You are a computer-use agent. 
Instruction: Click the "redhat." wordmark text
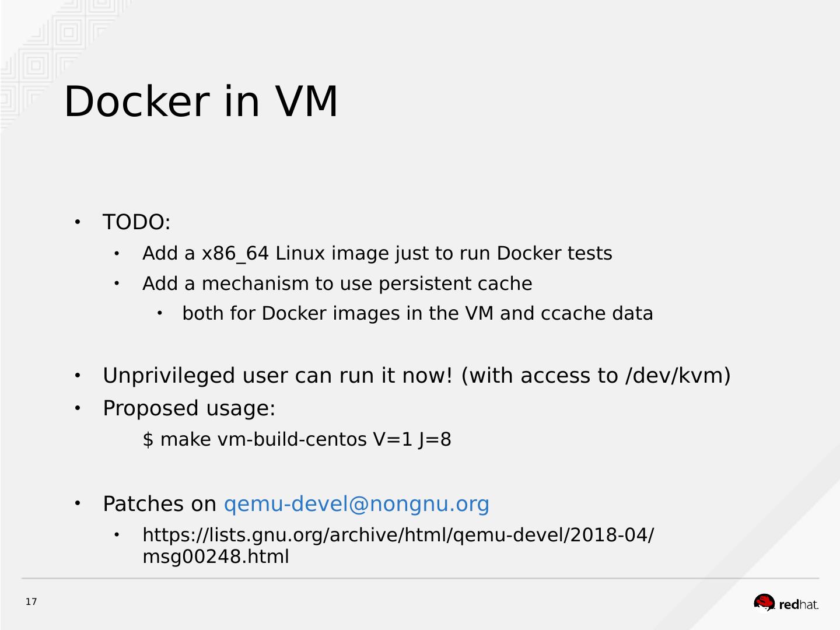799,605
